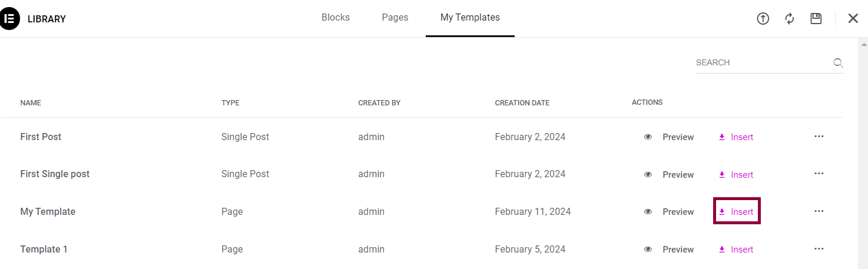Click the eye icon for First Post
Screen dimensions: 868x269
pyautogui.click(x=648, y=137)
